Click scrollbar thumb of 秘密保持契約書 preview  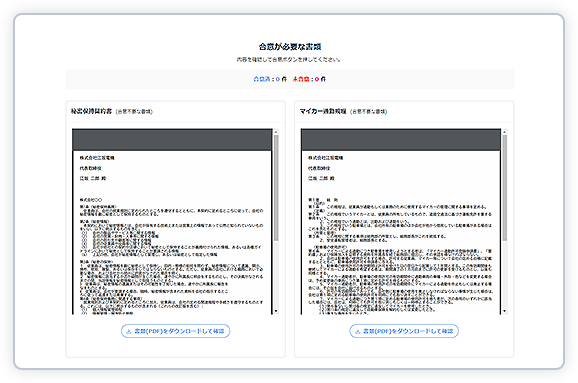point(276,188)
